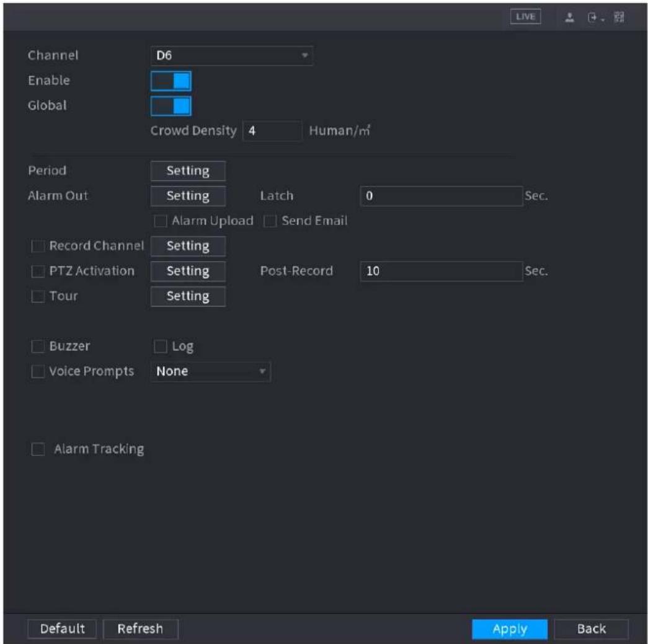
Task: Check the Send Email checkbox
Action: click(x=270, y=221)
